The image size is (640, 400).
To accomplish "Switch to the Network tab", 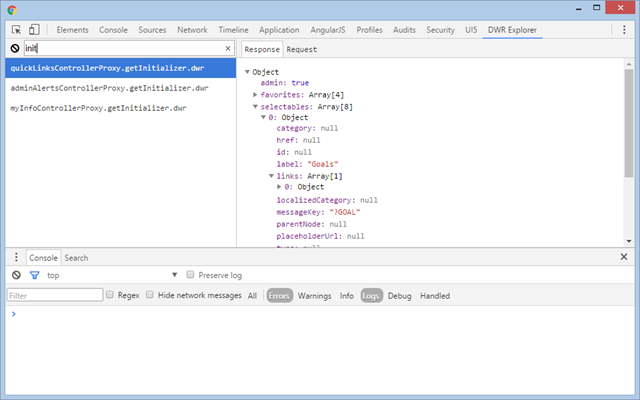I will click(192, 30).
